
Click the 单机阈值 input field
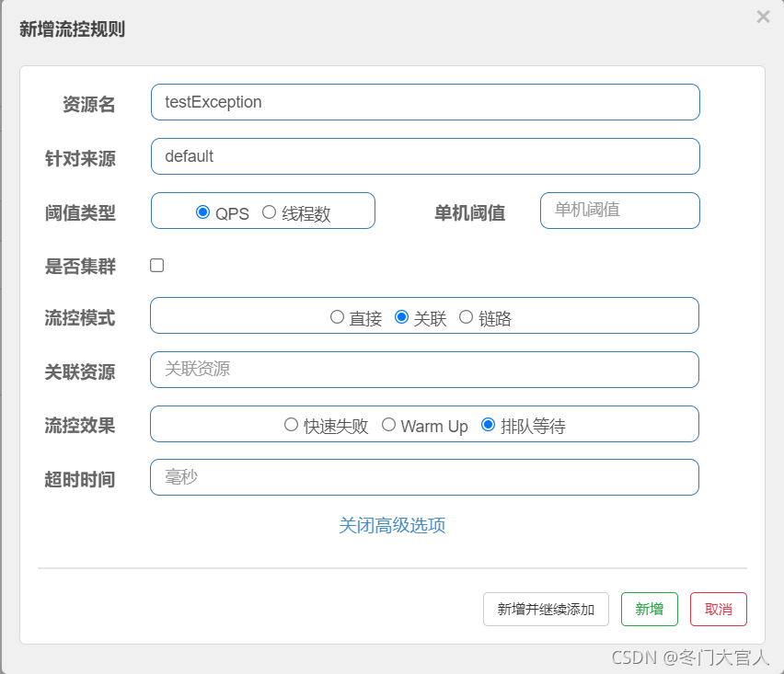point(619,211)
